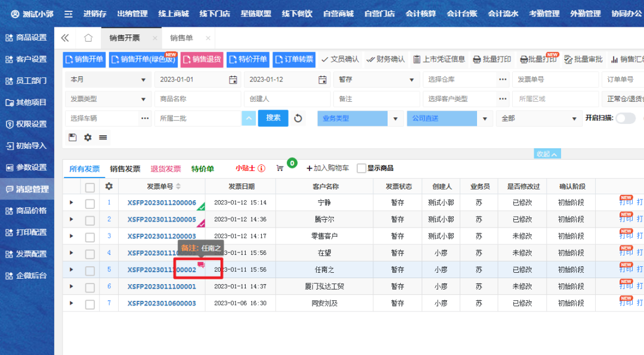Viewport: 644px width, 355px height.
Task: Open the gear settings icon below filters
Action: (88, 138)
